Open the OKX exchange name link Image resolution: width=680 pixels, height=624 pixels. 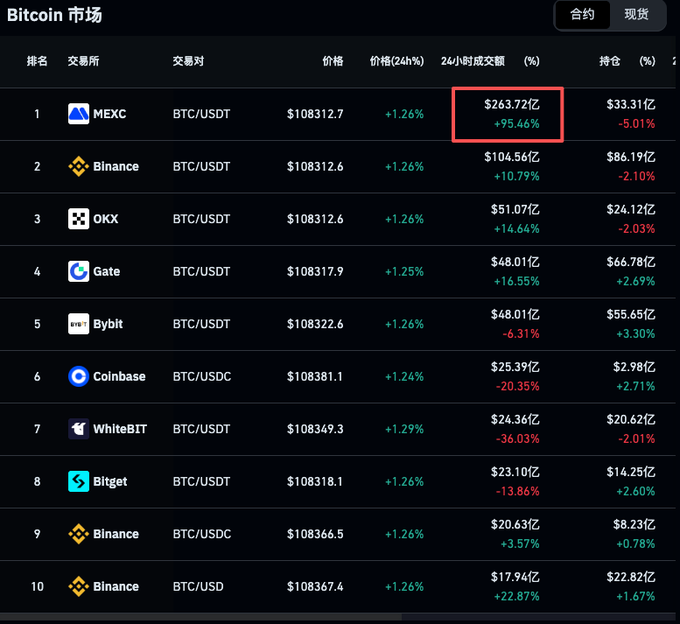(106, 219)
